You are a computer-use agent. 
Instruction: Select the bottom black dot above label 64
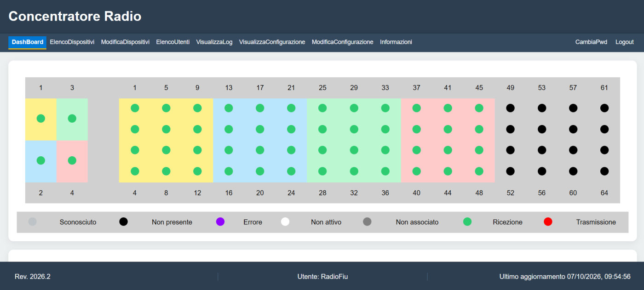604,171
